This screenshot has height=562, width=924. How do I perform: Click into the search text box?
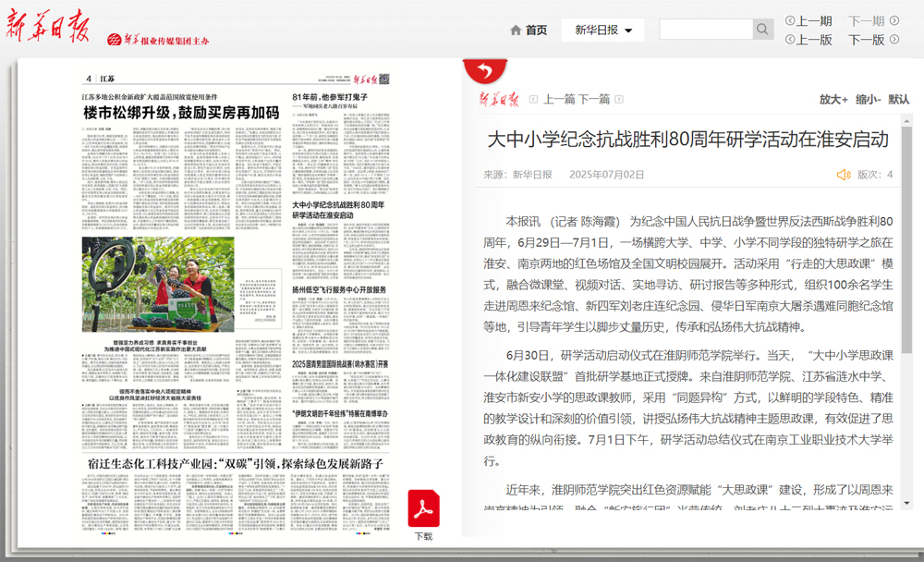(x=706, y=30)
